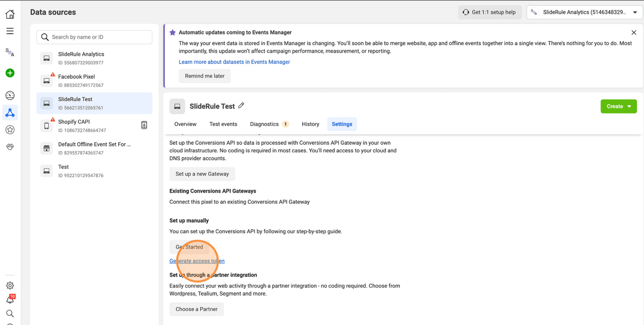The width and height of the screenshot is (644, 325).
Task: Select Default Offline Event Set data source
Action: tap(94, 148)
